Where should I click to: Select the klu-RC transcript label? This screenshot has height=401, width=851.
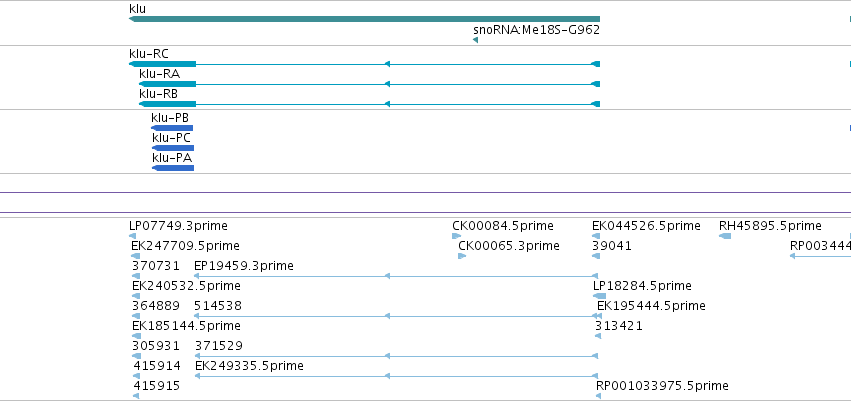click(149, 54)
